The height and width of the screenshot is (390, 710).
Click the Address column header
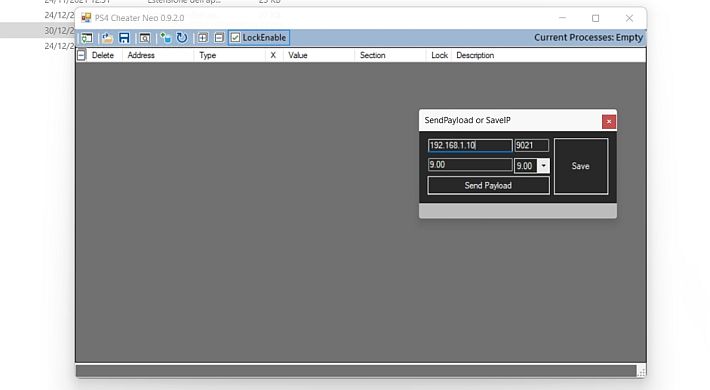pos(141,55)
